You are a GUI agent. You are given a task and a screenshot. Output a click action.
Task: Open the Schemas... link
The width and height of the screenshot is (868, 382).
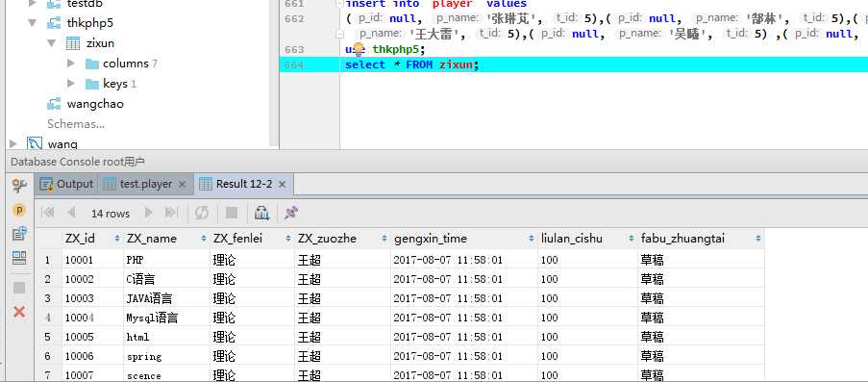(x=76, y=124)
